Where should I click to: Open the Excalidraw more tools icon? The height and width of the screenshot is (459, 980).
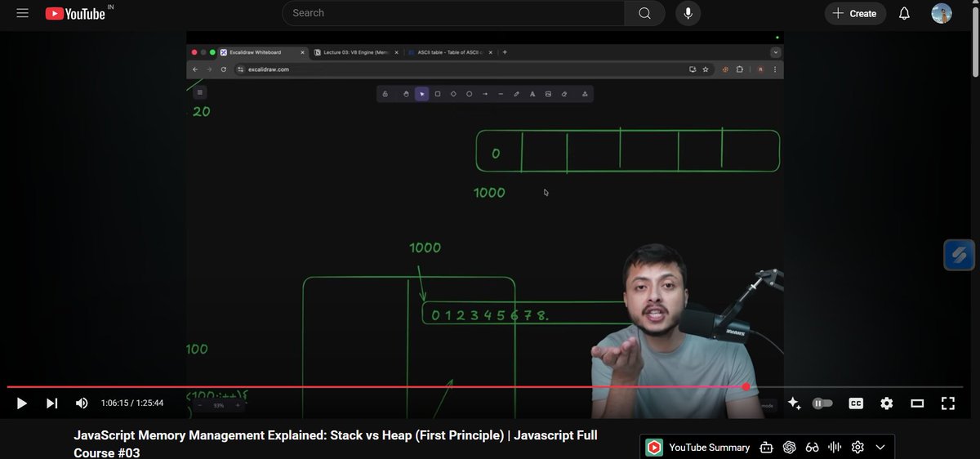tap(585, 94)
